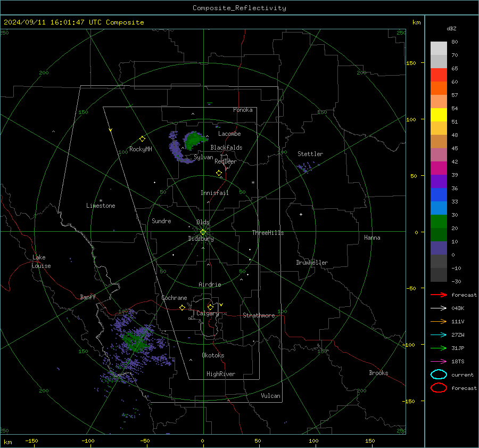This screenshot has width=479, height=448.
Task: Click the yellow diamond marker near Cochrane
Action: click(x=183, y=307)
